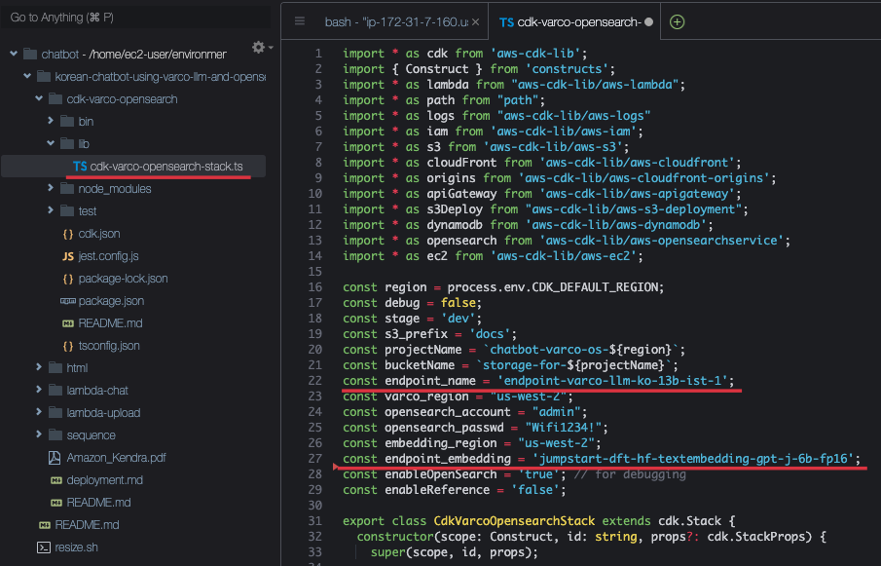Screen dimensions: 881x566
Task: Collapse the lib folder
Action: coord(52,144)
